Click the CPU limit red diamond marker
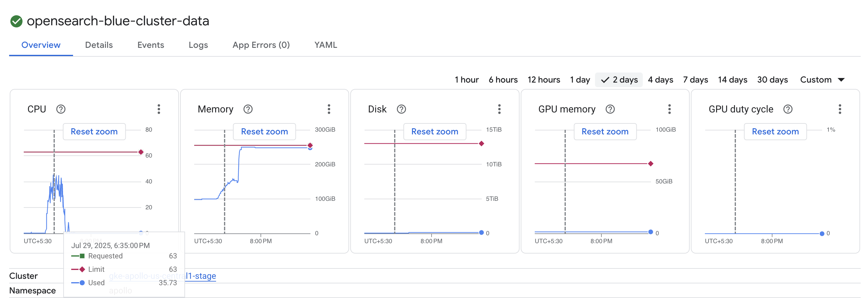The height and width of the screenshot is (298, 868). pyautogui.click(x=141, y=152)
